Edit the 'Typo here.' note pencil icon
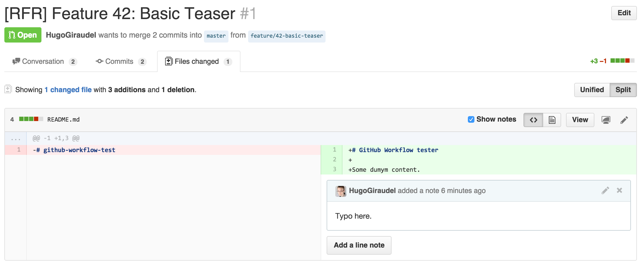Screen dimensions: 644x268 point(605,191)
